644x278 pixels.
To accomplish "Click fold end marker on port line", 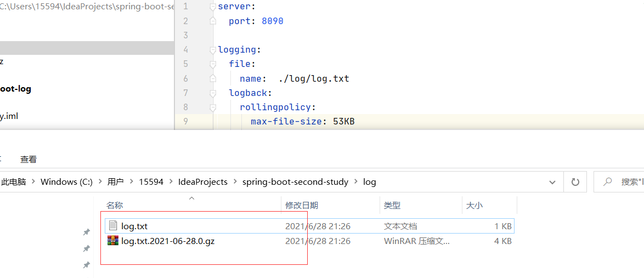I will 212,21.
